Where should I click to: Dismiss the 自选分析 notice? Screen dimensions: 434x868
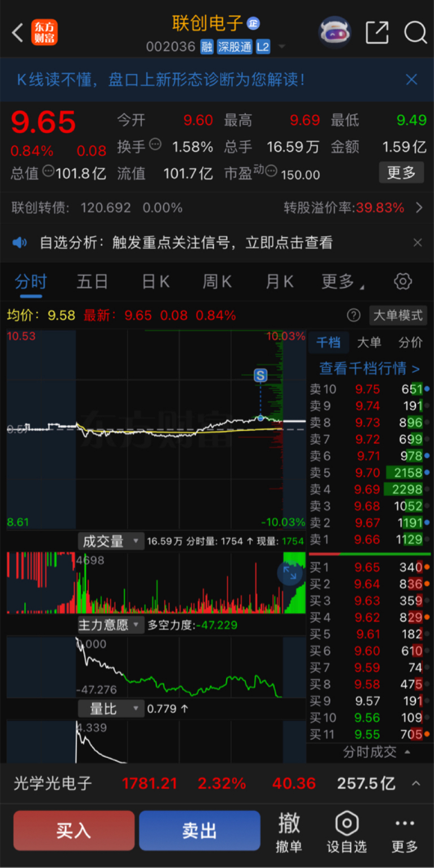[418, 243]
